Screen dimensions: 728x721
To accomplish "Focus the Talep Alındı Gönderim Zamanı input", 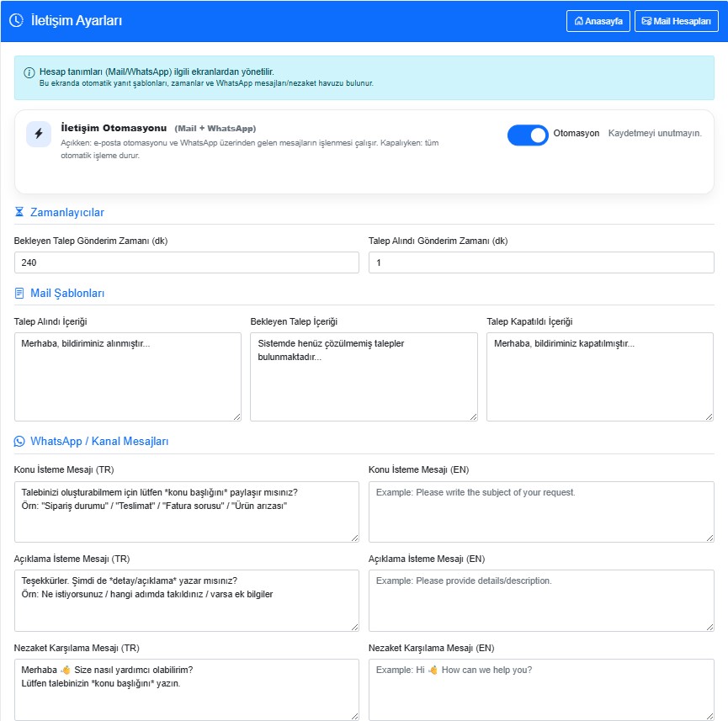I will click(x=541, y=262).
